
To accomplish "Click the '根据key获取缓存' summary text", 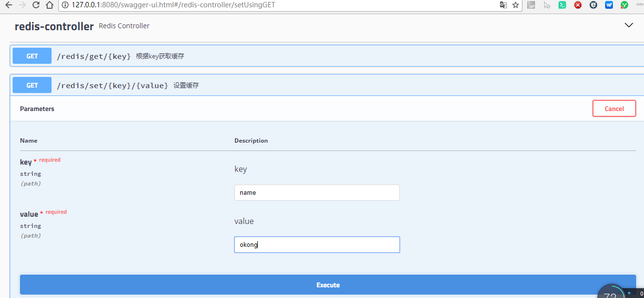I will [160, 56].
